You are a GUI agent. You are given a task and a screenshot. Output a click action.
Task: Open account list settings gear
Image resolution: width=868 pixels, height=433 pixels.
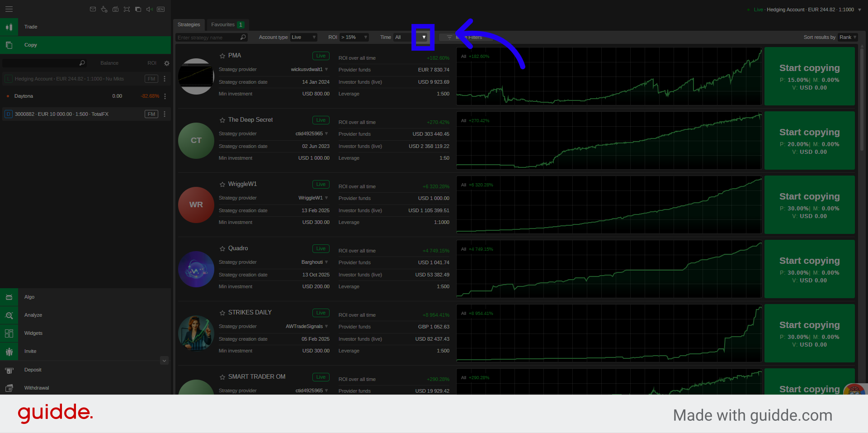167,63
